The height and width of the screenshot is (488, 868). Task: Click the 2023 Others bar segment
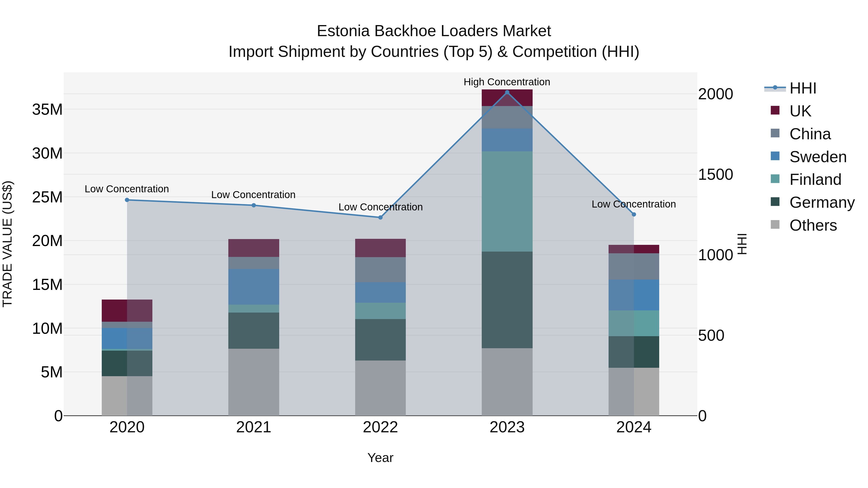click(x=507, y=382)
